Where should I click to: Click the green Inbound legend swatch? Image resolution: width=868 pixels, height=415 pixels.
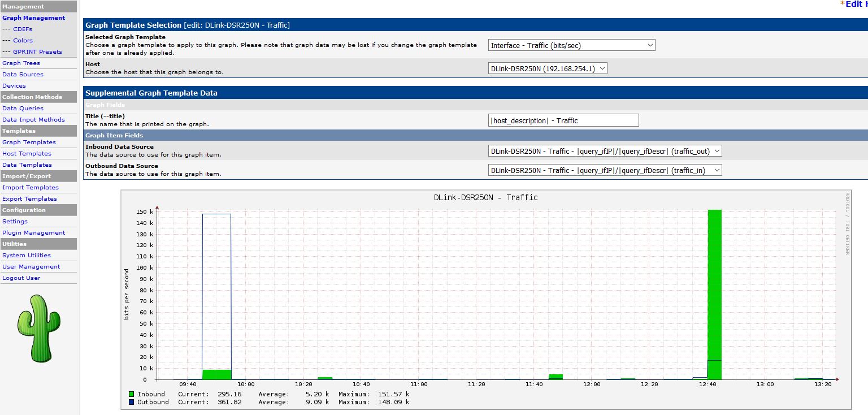132,394
